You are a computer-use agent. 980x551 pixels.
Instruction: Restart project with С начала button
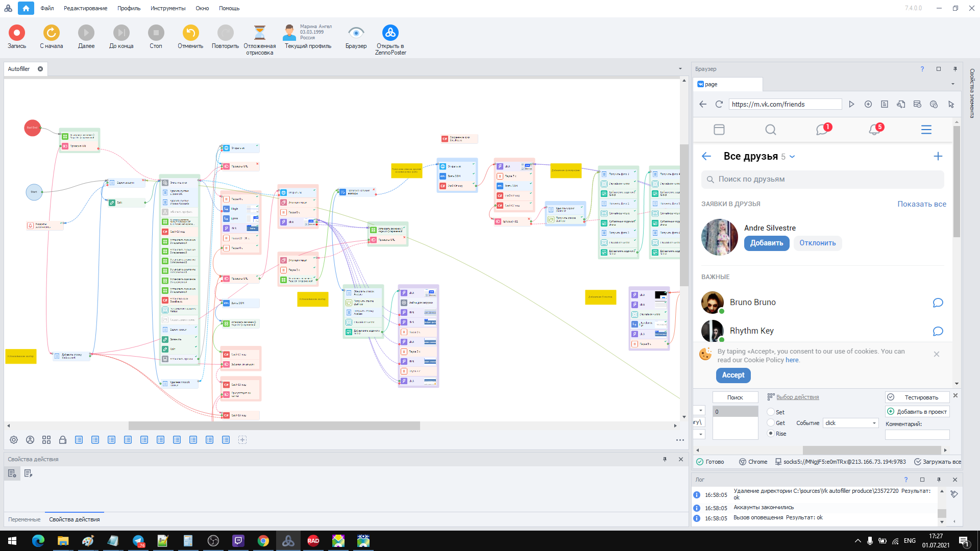(52, 33)
